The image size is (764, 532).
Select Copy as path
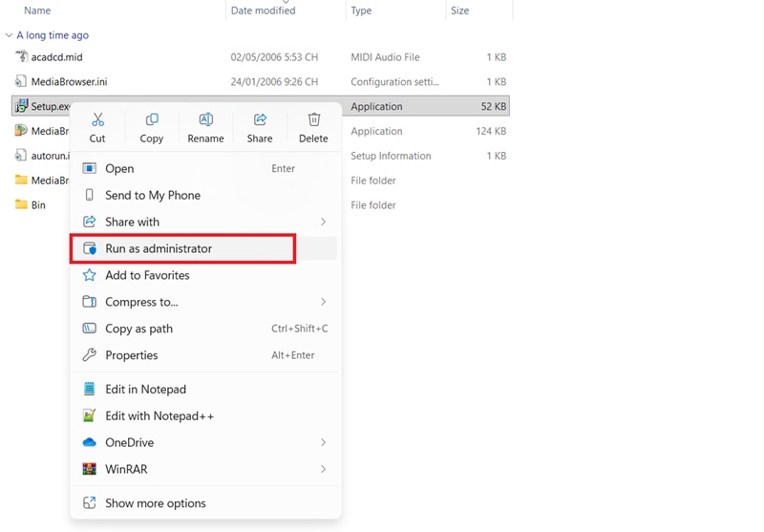[x=204, y=329]
